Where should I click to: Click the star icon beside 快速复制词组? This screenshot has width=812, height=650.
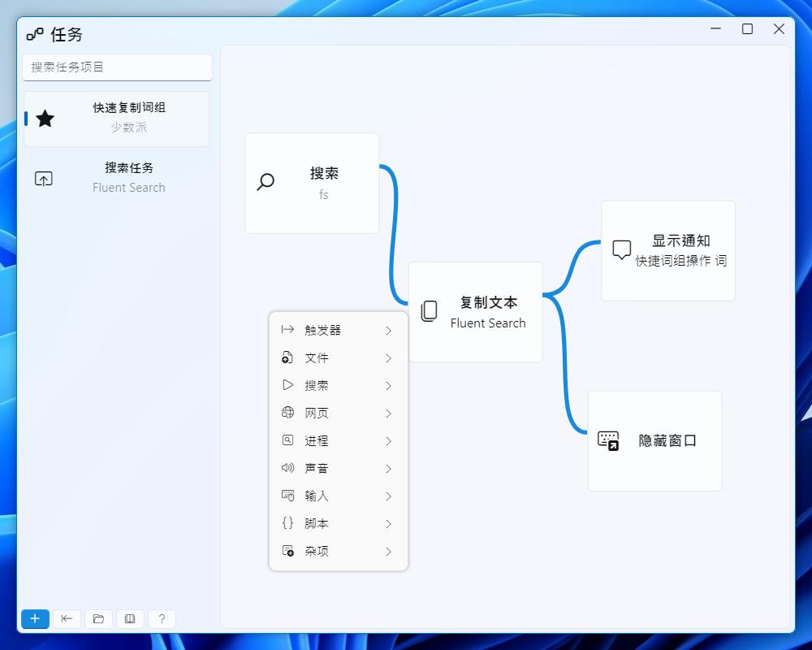click(x=45, y=119)
